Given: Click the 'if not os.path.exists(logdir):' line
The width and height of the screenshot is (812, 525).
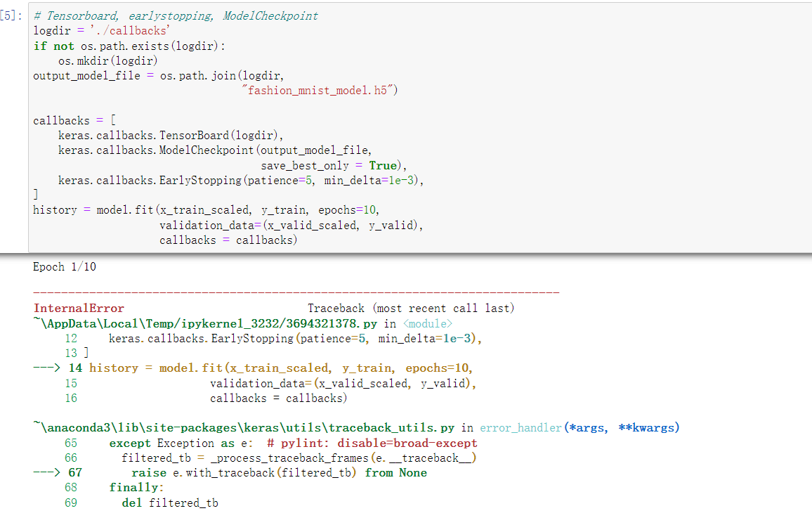Looking at the screenshot, I should point(129,46).
